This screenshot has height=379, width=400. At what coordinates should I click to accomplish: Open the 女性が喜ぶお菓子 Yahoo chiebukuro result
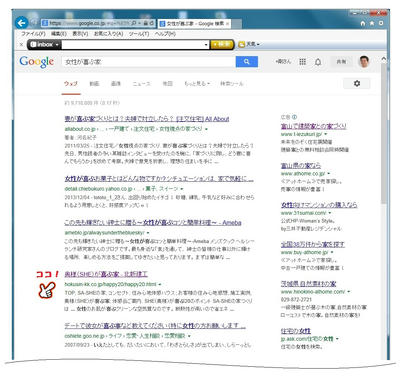coord(159,179)
